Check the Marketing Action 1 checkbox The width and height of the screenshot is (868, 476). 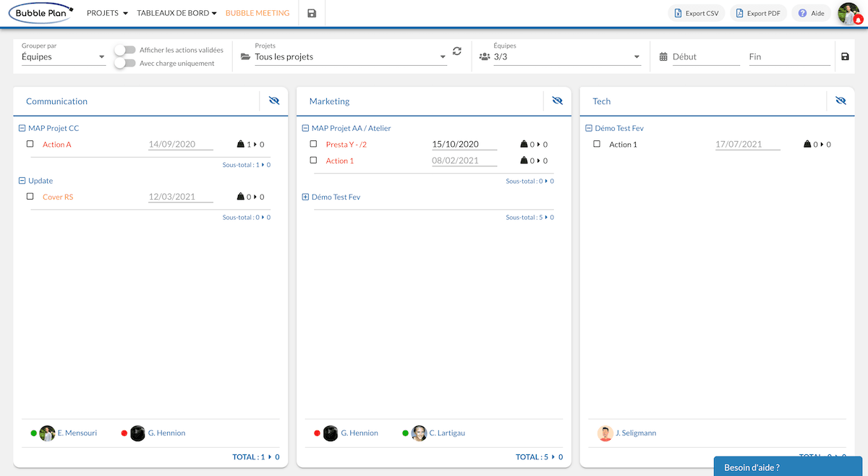(313, 160)
